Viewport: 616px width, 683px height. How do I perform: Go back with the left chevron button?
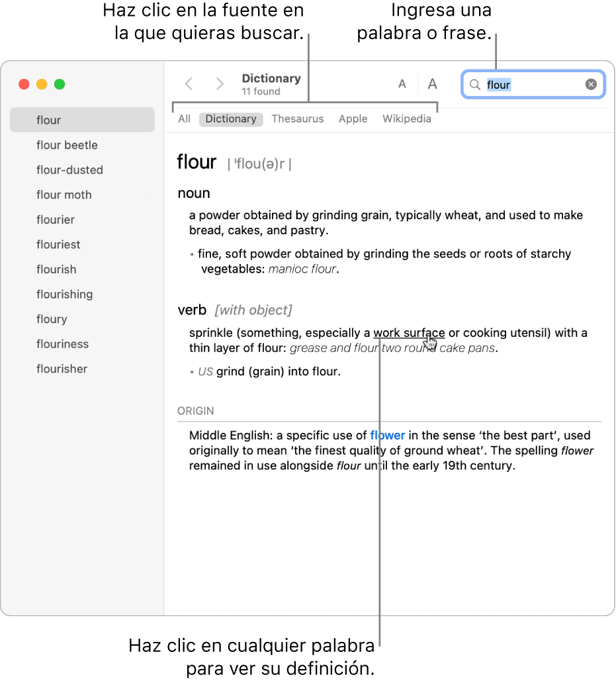point(189,83)
